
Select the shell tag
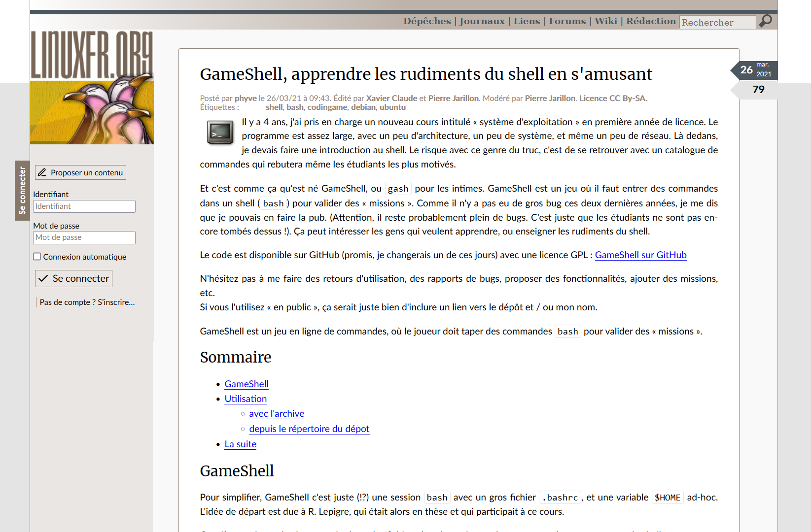[274, 107]
